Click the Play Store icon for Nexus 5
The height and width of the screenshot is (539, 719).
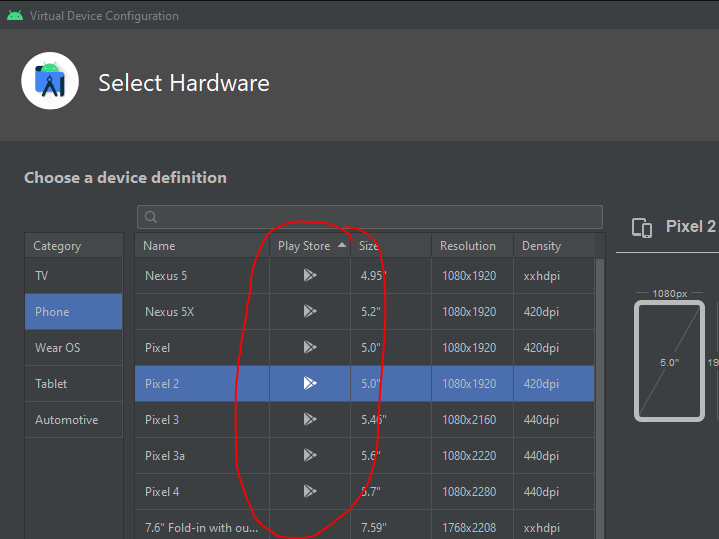pyautogui.click(x=310, y=275)
